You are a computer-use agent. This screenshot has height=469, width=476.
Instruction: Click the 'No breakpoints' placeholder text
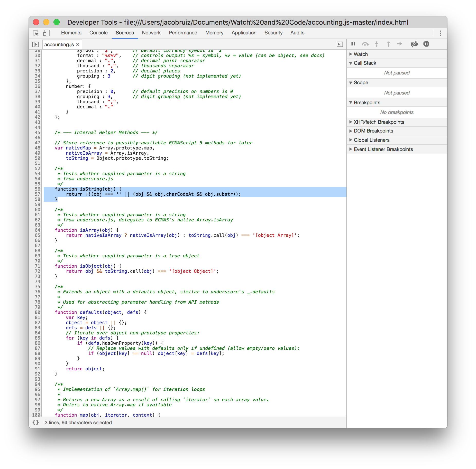(397, 112)
